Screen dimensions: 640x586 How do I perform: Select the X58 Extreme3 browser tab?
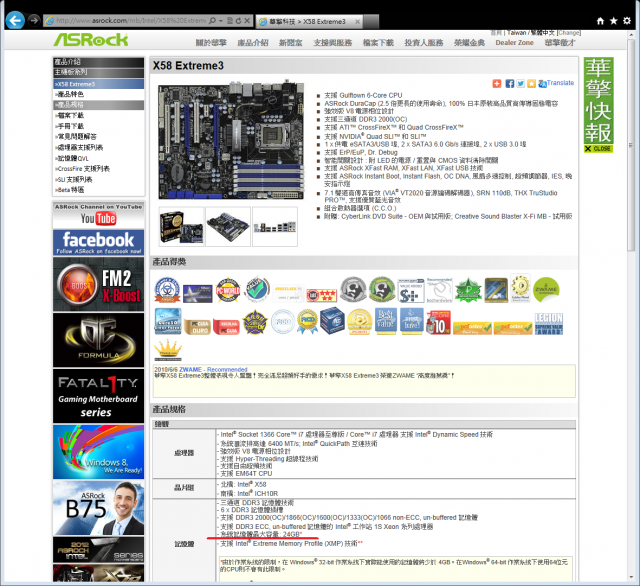coord(308,22)
